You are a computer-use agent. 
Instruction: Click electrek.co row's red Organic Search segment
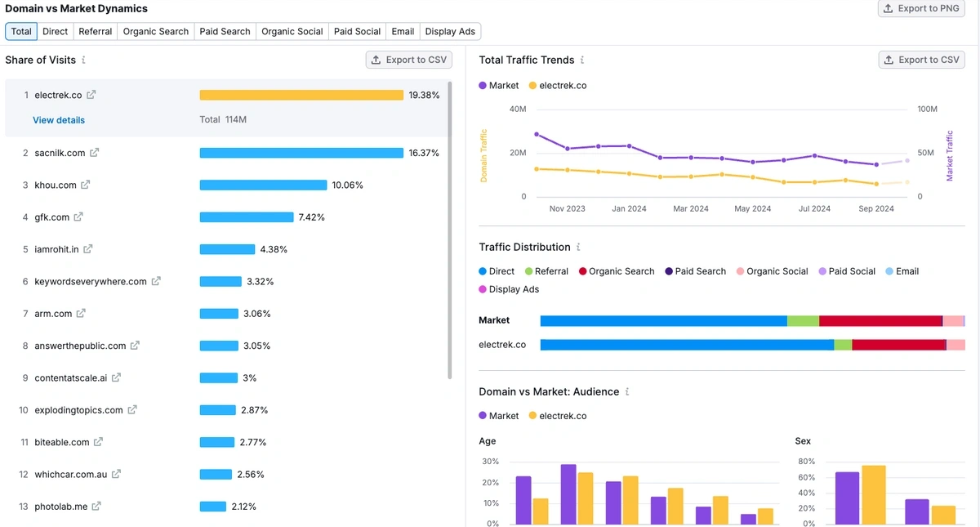(x=899, y=345)
